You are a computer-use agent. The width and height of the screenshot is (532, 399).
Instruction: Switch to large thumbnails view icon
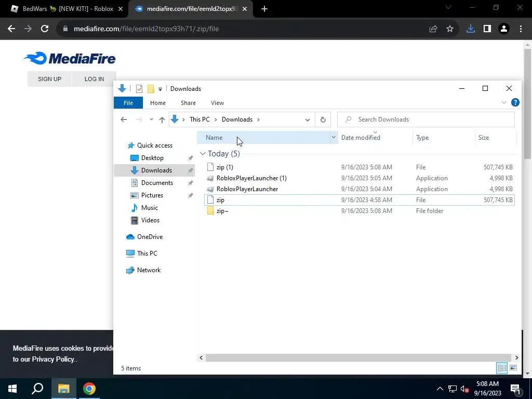tap(513, 368)
